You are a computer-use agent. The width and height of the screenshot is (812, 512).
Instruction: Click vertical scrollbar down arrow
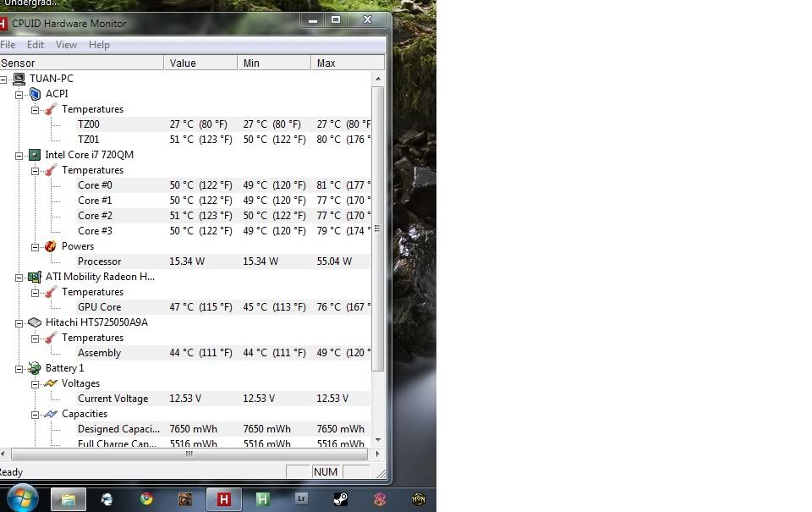(x=378, y=440)
